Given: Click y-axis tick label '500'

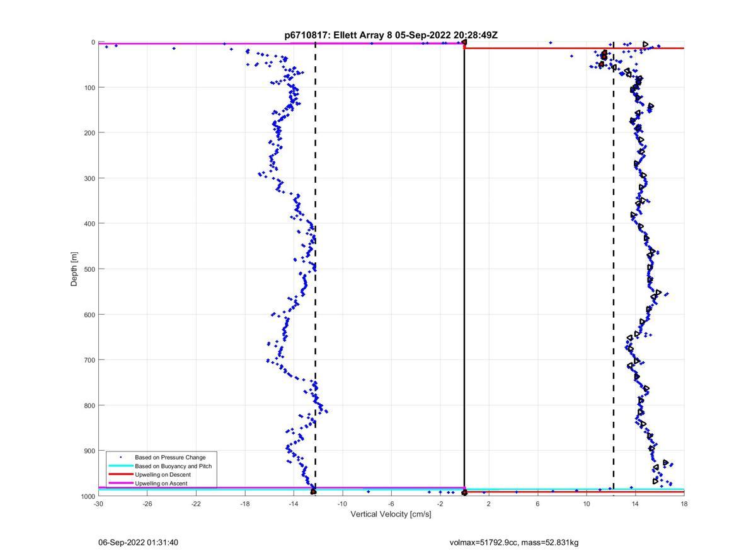Looking at the screenshot, I should [89, 269].
